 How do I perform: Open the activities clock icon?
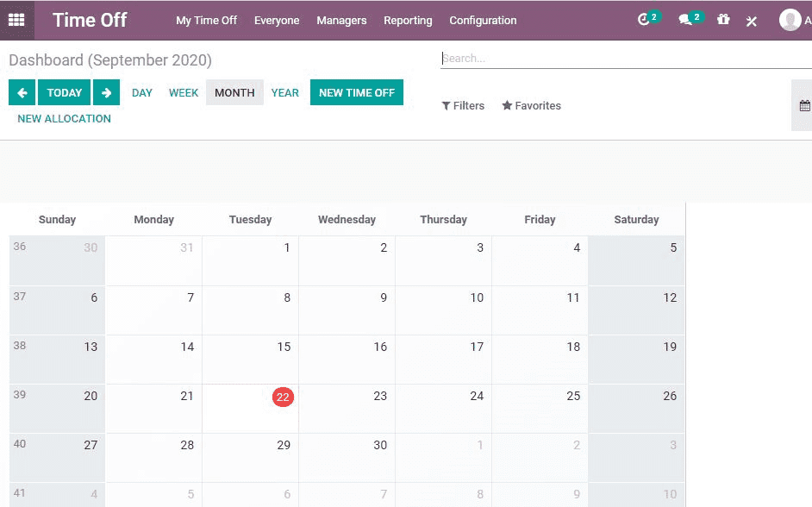(644, 20)
